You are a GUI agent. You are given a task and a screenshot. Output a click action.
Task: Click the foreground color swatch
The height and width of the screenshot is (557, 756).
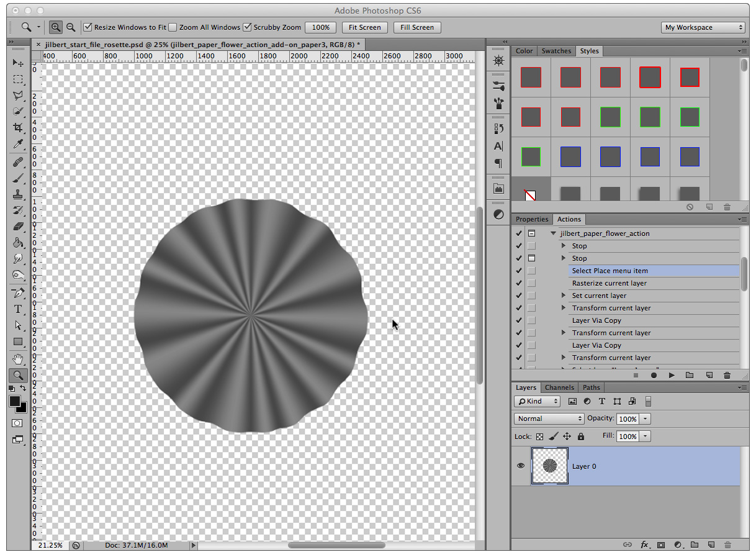click(15, 401)
